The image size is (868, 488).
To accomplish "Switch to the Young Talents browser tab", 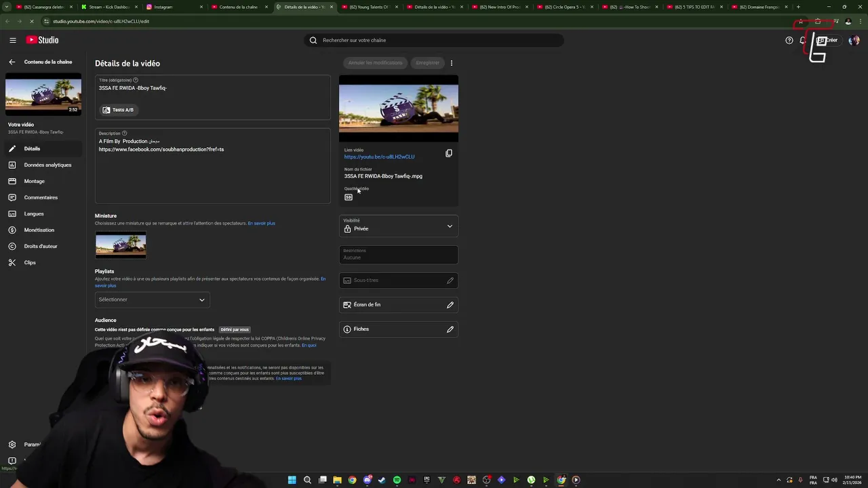I will point(369,7).
